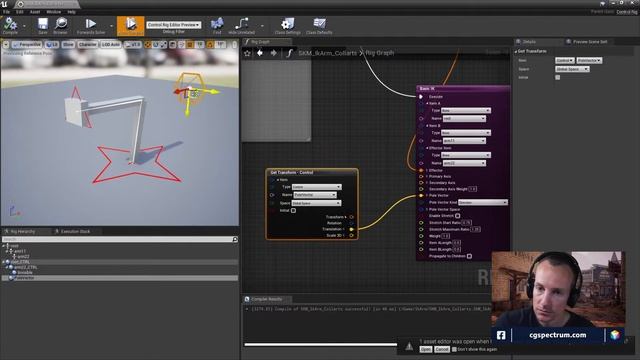
Task: Click the Browse toolbar icon
Action: (60, 26)
